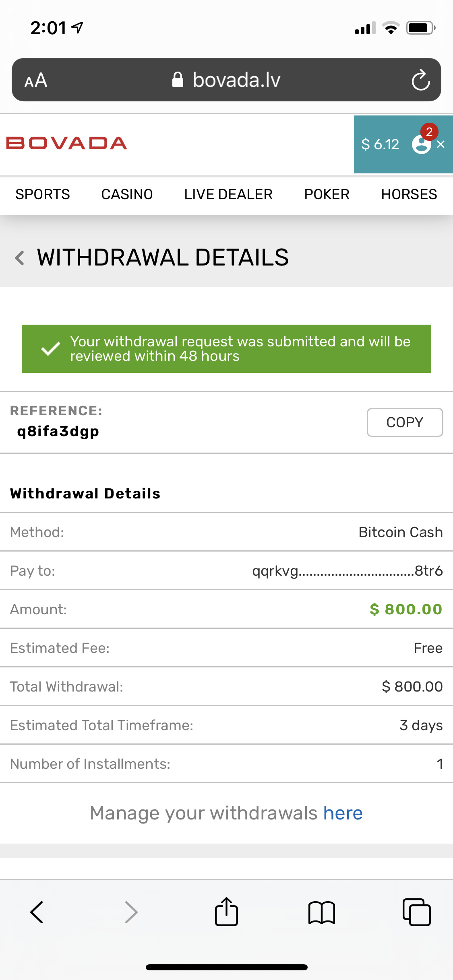Screen dimensions: 453x980
Task: Close the account panel X
Action: point(441,144)
